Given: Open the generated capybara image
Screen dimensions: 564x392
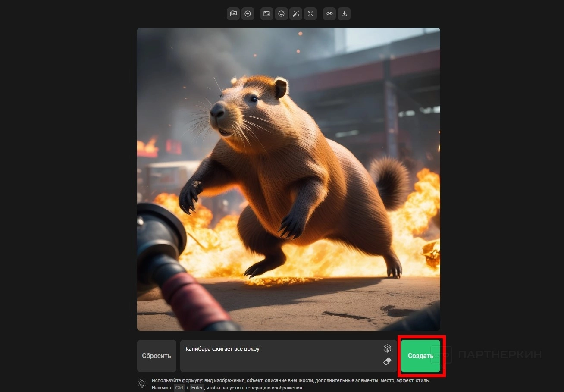Looking at the screenshot, I should (x=288, y=179).
